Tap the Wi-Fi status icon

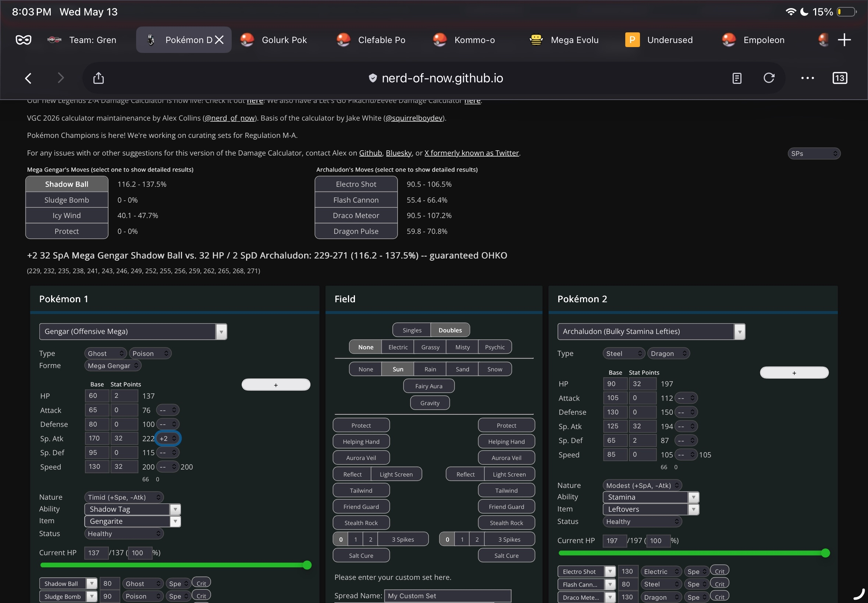click(x=790, y=12)
